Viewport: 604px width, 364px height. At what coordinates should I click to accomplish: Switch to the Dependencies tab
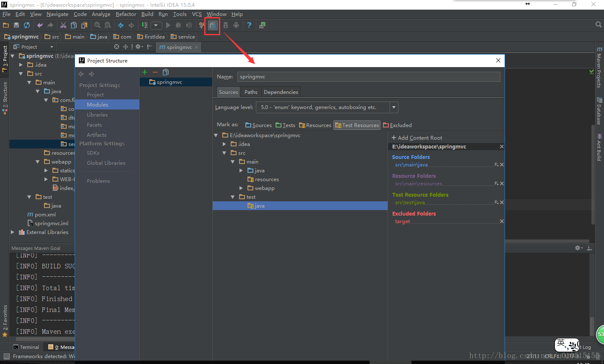click(281, 92)
